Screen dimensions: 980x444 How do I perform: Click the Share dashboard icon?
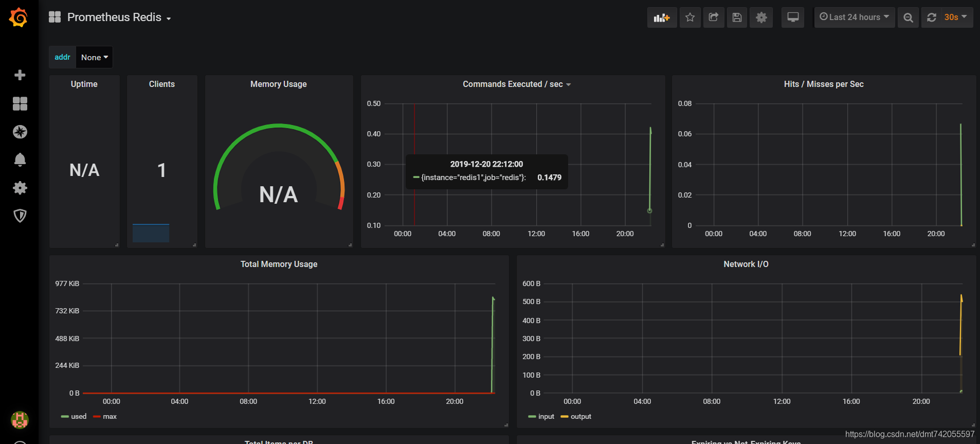pyautogui.click(x=714, y=17)
